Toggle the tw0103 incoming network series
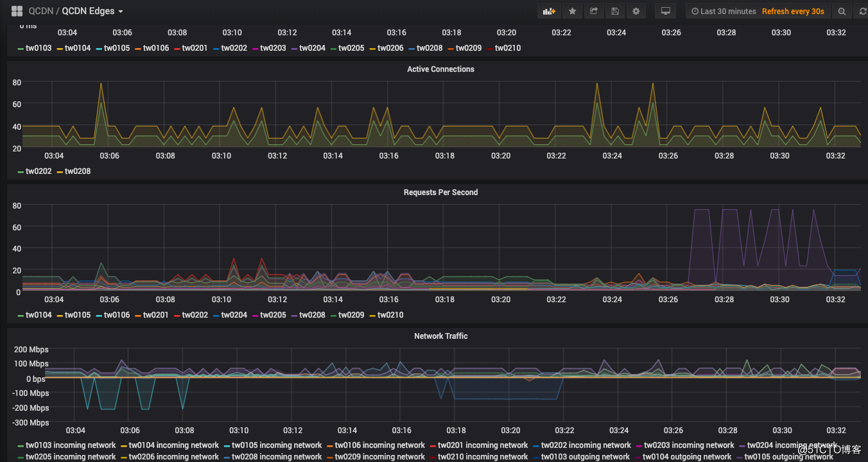The height and width of the screenshot is (462, 868). pyautogui.click(x=71, y=445)
